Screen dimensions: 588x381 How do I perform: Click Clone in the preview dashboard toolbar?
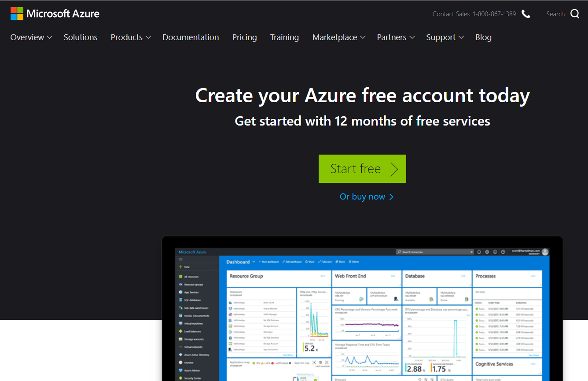(x=340, y=262)
